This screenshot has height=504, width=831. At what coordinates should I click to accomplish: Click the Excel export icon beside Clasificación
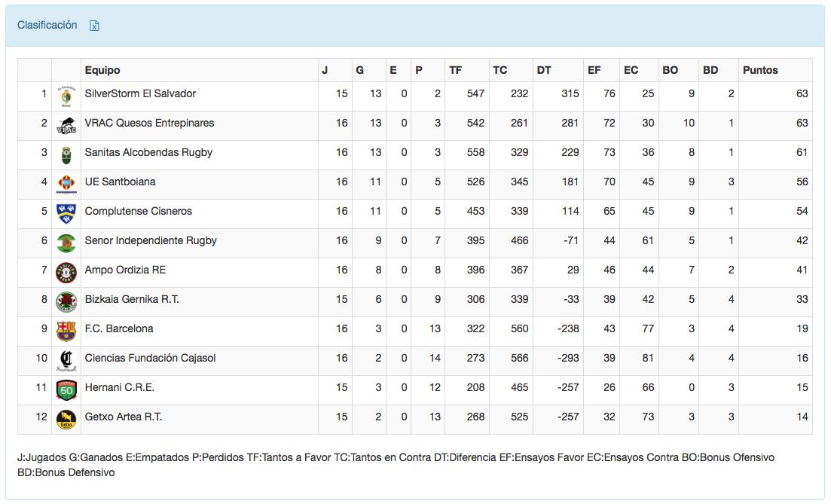(95, 26)
